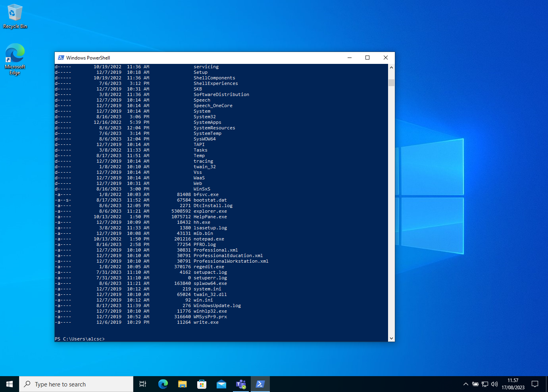Image resolution: width=548 pixels, height=392 pixels.
Task: Open Task View from the taskbar
Action: [x=142, y=384]
